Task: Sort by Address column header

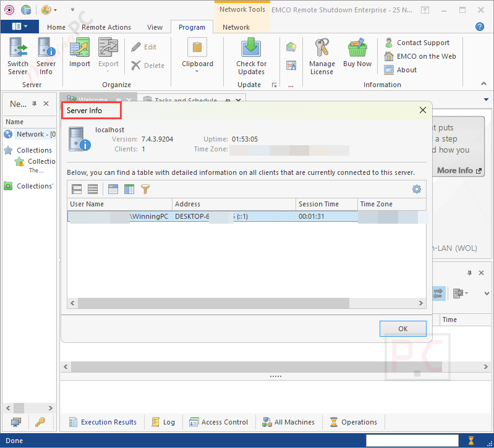Action: (x=234, y=204)
